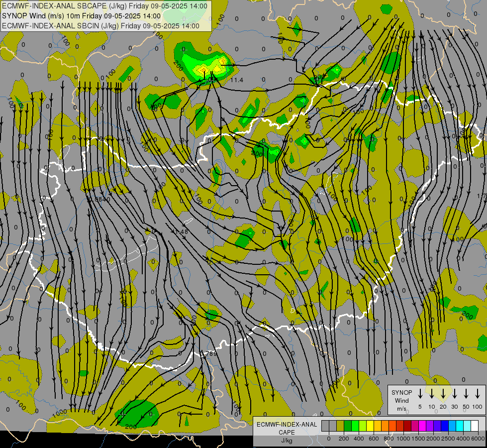Click the 800 tick label on CAPE scale
The width and height of the screenshot is (487, 448).
[389, 439]
